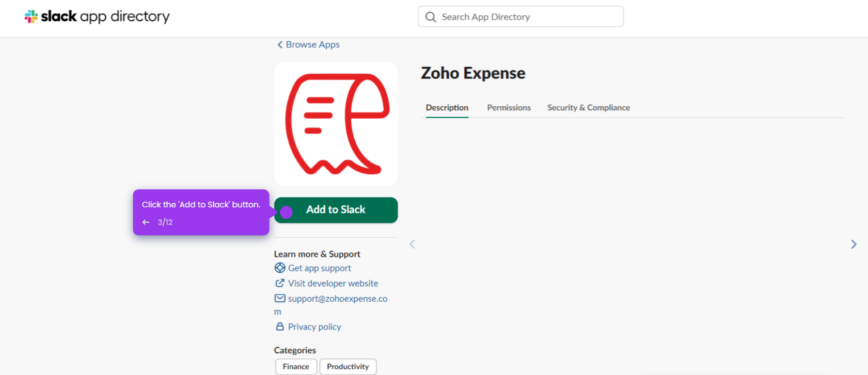Click the lifebuoy Get app support icon
The image size is (868, 375).
coord(280,268)
